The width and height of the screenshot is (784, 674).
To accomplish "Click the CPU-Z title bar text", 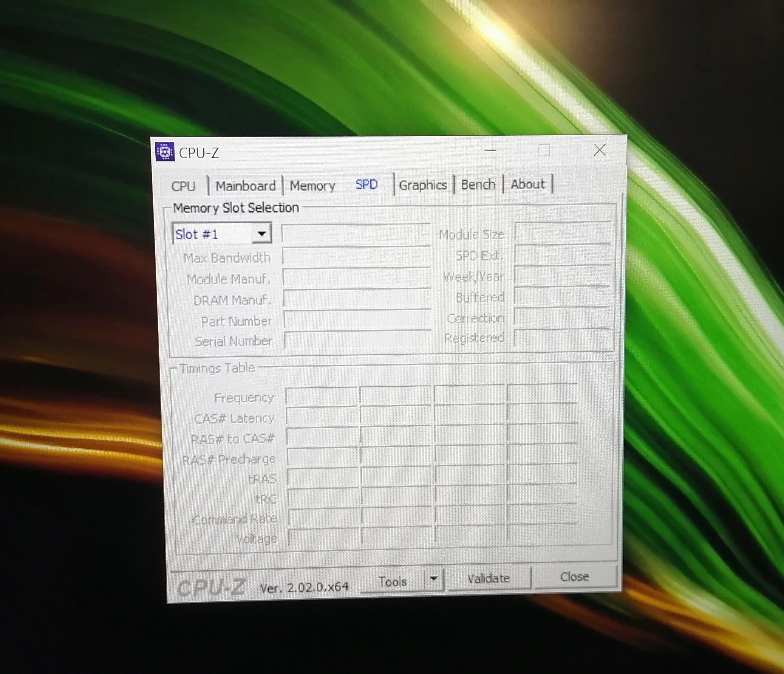I will (x=199, y=153).
